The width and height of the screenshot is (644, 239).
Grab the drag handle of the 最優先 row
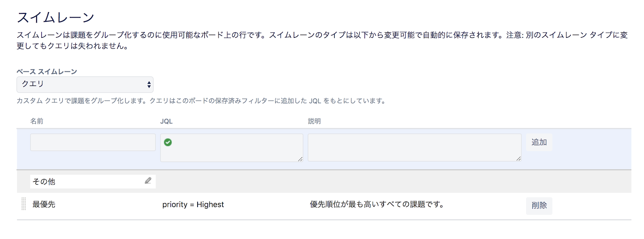click(23, 204)
